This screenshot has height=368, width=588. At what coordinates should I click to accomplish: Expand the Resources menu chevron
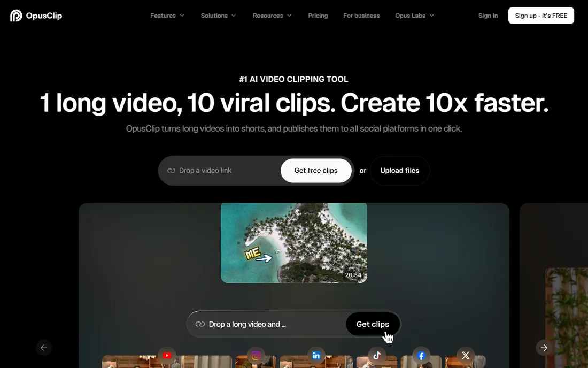pos(289,16)
